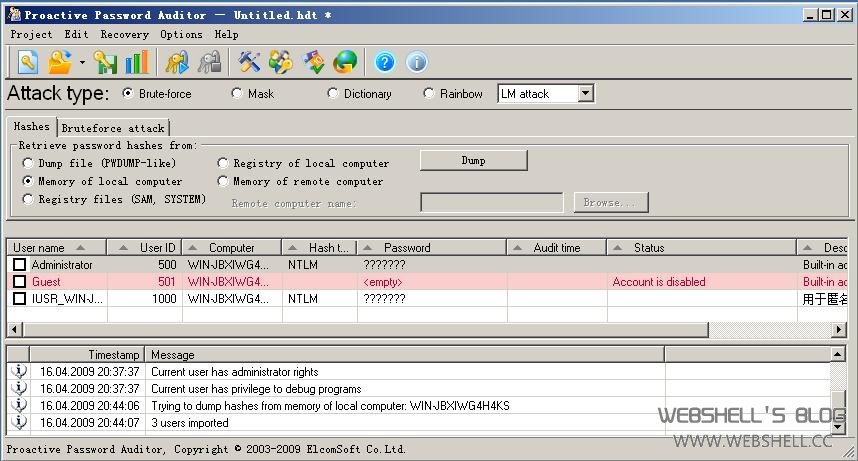Open general options hammer and tools icon
The image size is (858, 461).
tap(249, 62)
